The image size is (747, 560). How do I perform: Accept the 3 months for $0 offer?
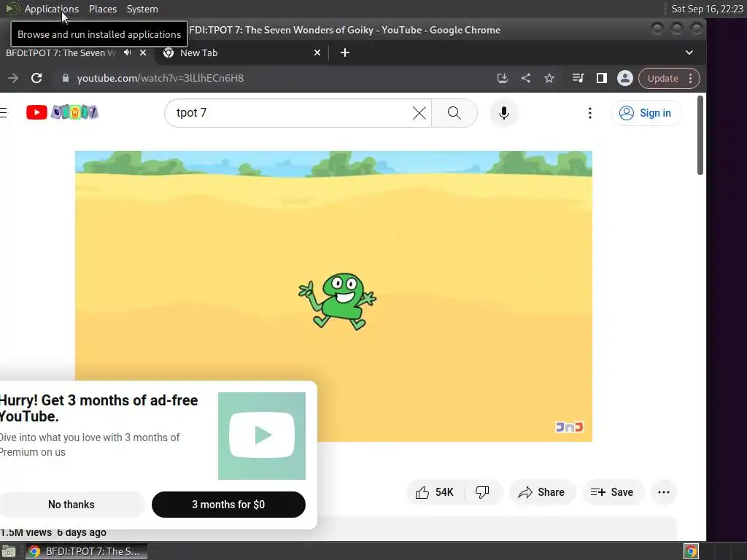coord(228,505)
